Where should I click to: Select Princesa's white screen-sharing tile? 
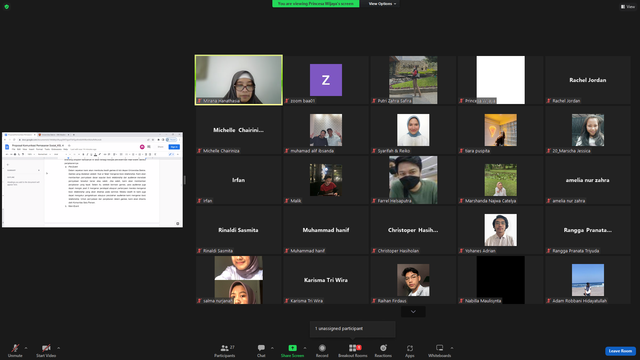(x=500, y=80)
